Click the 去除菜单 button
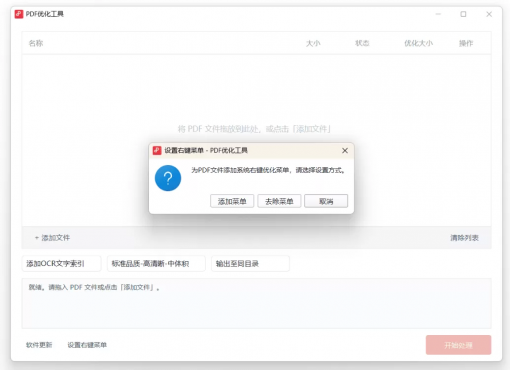This screenshot has width=510, height=370. click(279, 201)
